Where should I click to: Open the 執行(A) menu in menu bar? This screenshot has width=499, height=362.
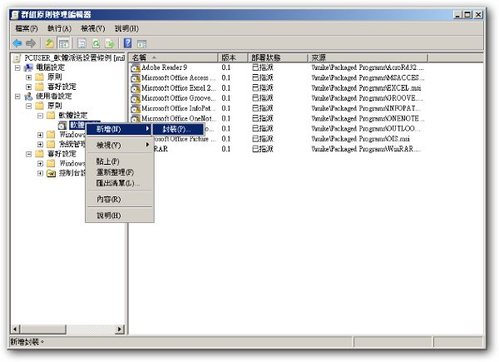59,29
